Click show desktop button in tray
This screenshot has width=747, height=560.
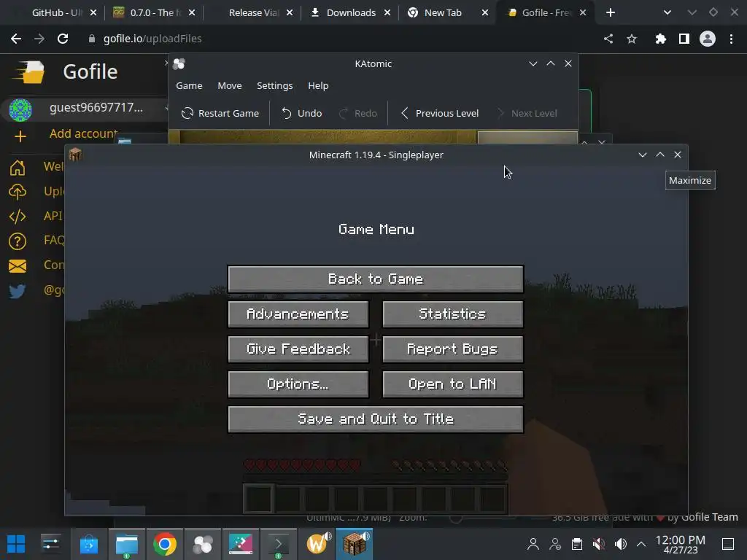click(x=728, y=544)
